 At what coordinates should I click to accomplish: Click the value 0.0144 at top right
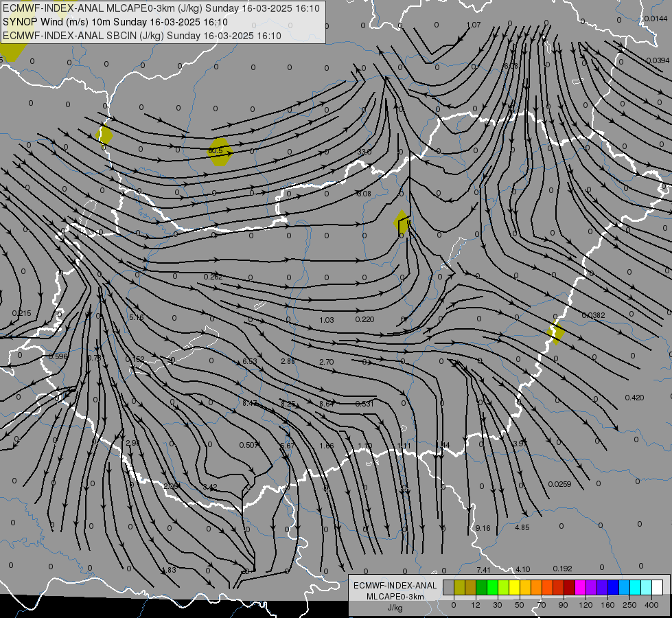point(656,19)
